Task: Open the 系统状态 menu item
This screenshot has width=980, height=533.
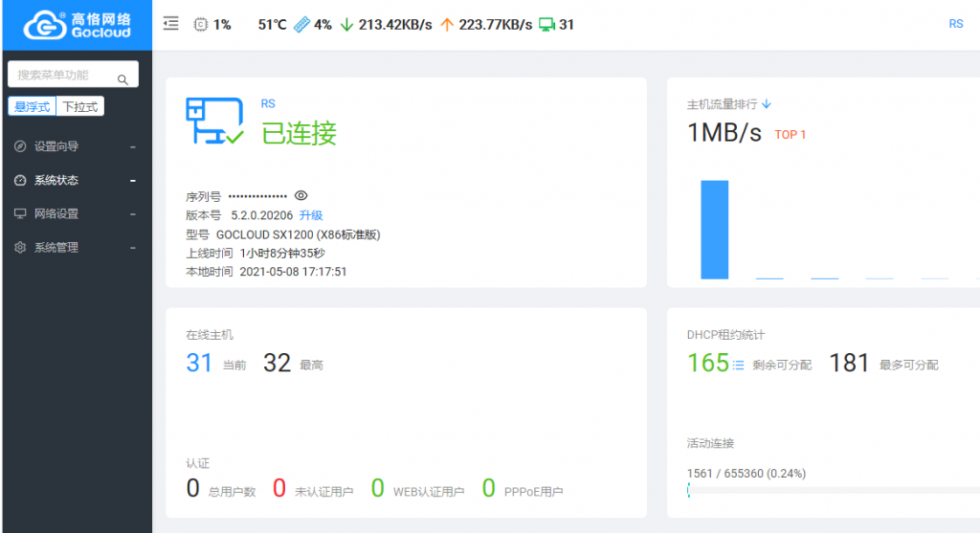Action: tap(76, 180)
